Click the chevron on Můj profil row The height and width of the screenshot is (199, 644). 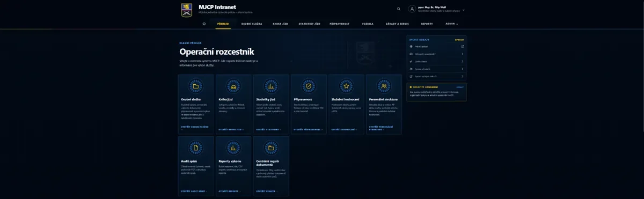[462, 54]
